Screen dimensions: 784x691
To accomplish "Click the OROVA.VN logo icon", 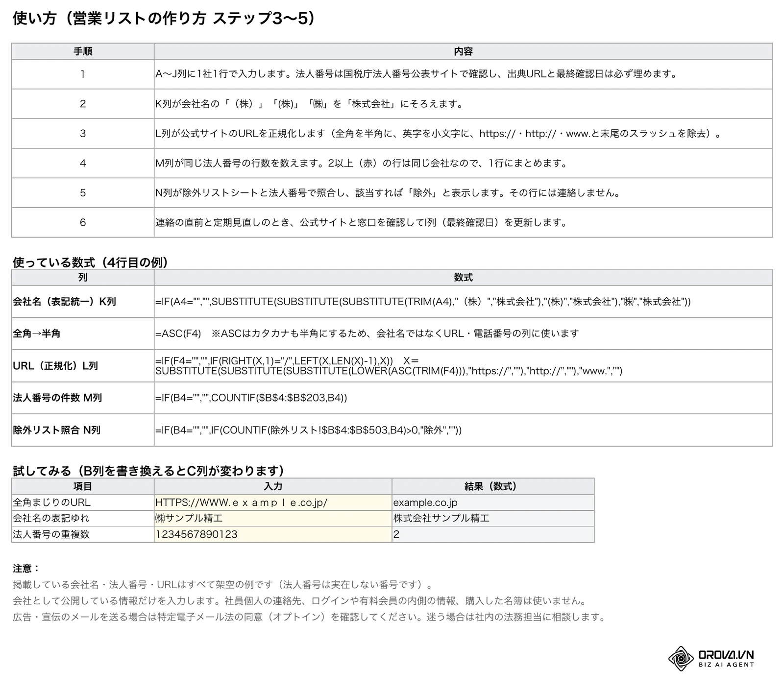I will [681, 658].
